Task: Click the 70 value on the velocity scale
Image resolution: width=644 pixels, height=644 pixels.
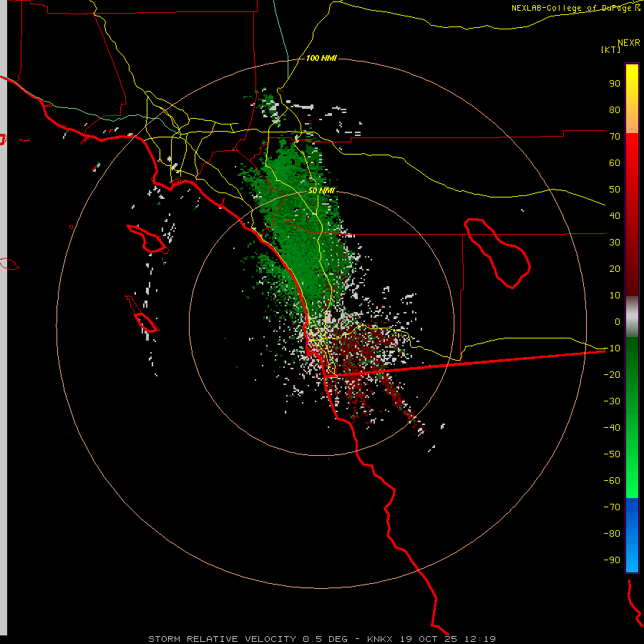Action: tap(615, 137)
